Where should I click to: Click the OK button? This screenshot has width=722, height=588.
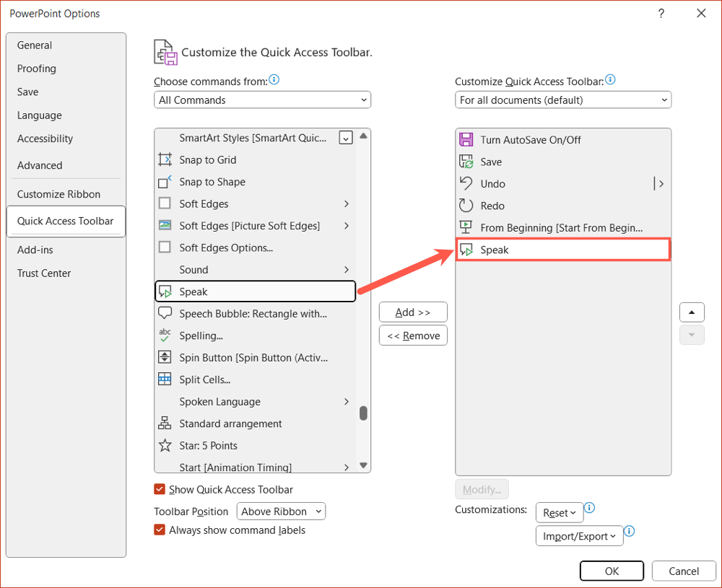(x=612, y=571)
